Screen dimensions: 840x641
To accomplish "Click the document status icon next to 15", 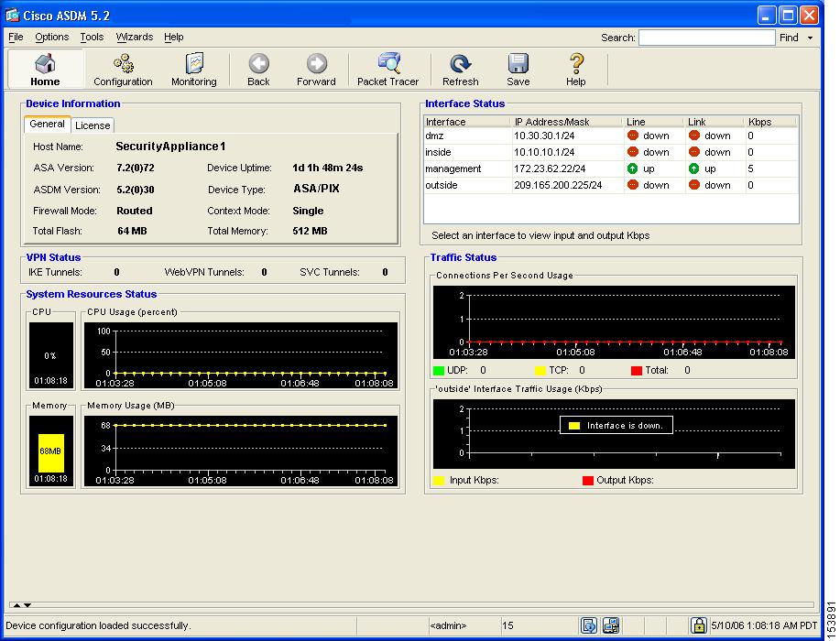I will click(x=588, y=625).
